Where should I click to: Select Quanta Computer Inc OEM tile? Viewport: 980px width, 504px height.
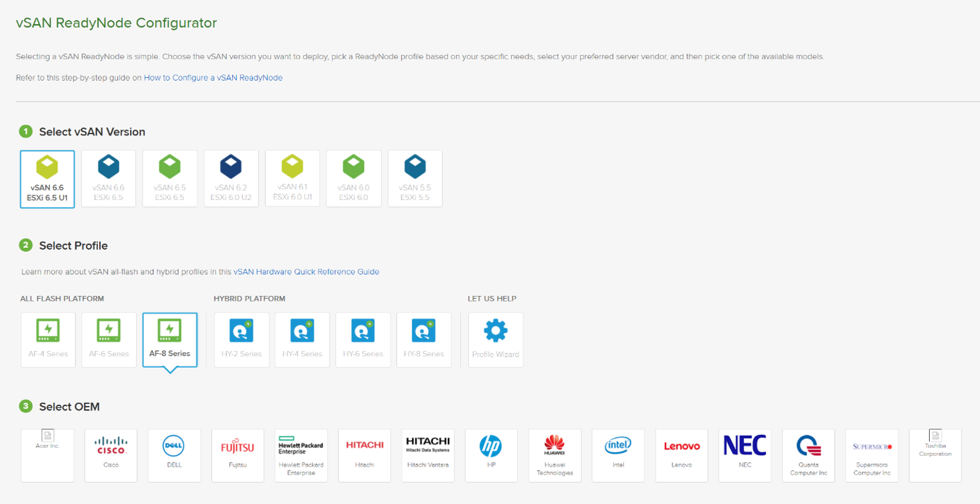tap(808, 456)
